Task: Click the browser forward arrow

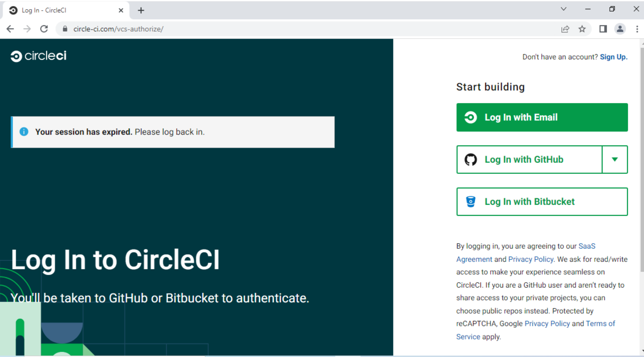Action: 27,29
